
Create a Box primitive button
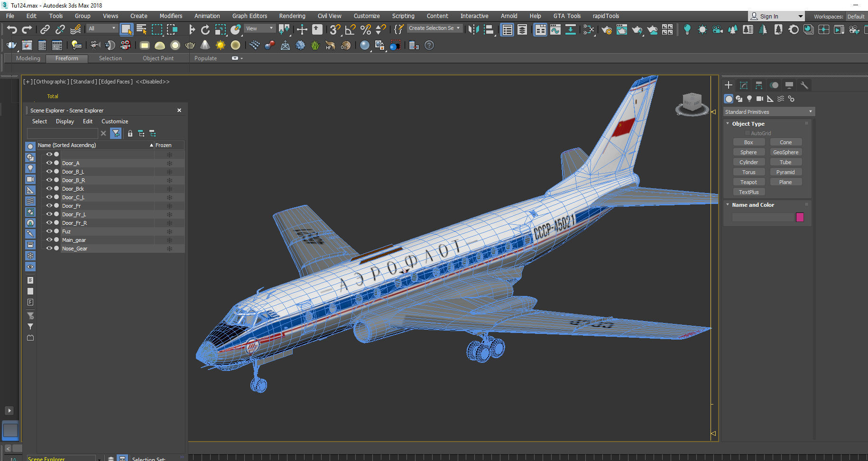(x=748, y=142)
